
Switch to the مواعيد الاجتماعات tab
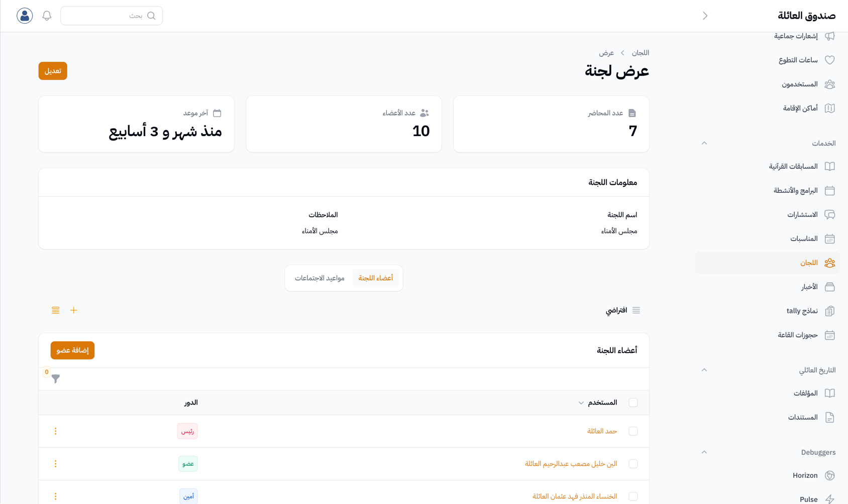[x=320, y=278]
